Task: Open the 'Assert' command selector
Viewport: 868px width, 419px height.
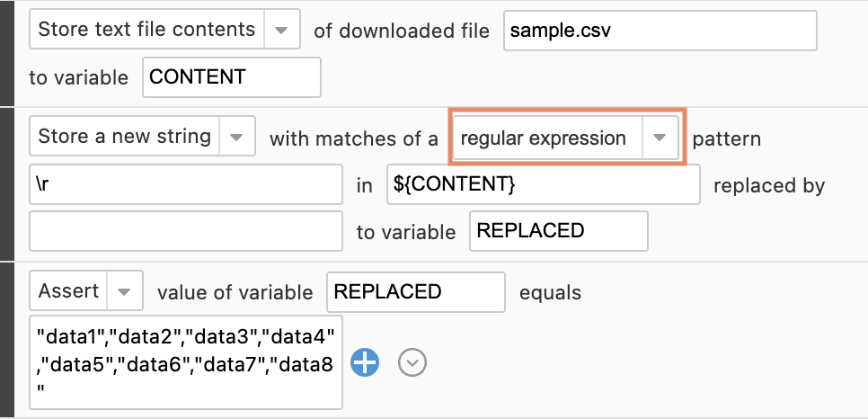Action: (86, 290)
